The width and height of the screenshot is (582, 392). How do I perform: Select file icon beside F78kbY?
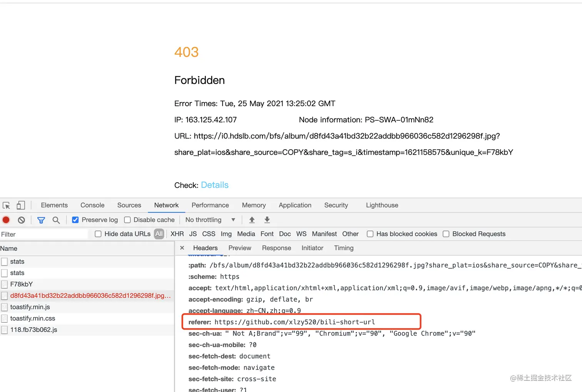pyautogui.click(x=5, y=285)
